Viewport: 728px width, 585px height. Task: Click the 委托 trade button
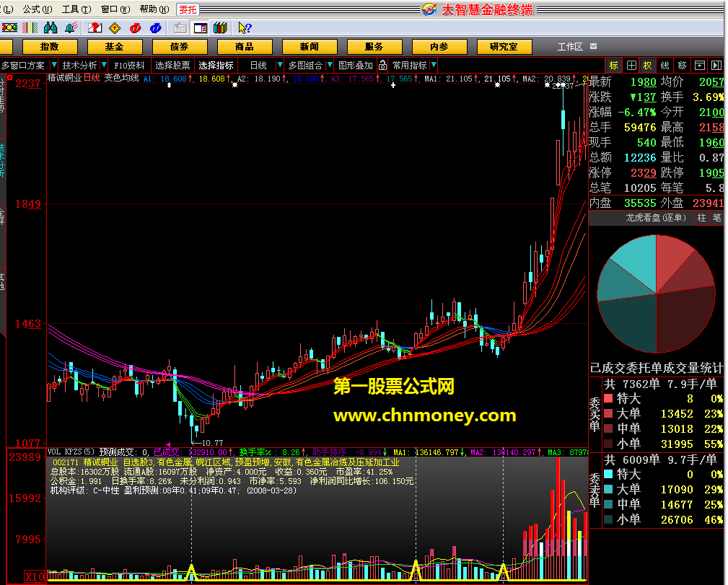(x=188, y=10)
